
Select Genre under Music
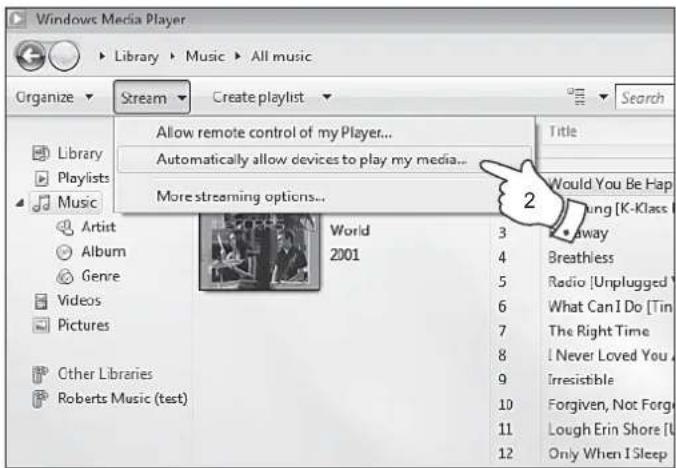click(x=100, y=276)
